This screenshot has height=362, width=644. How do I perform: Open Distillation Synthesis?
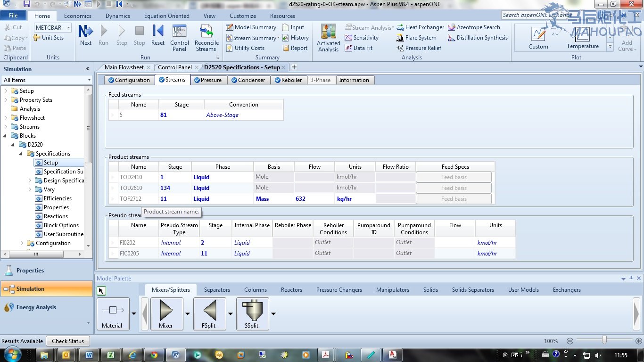click(478, 38)
